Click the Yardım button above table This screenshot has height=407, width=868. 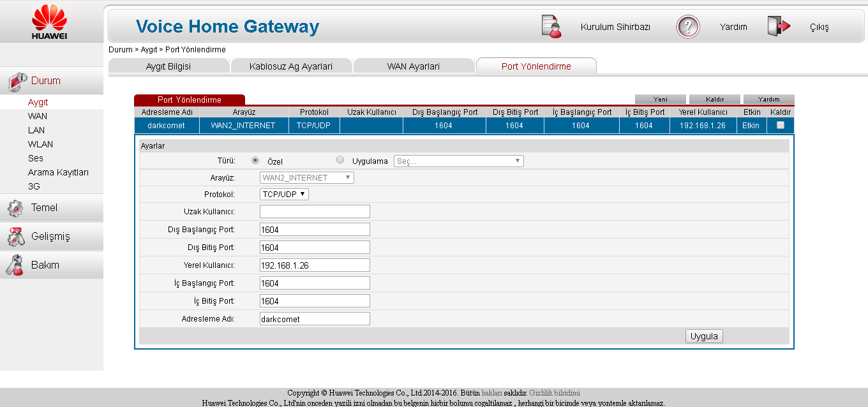tap(769, 100)
